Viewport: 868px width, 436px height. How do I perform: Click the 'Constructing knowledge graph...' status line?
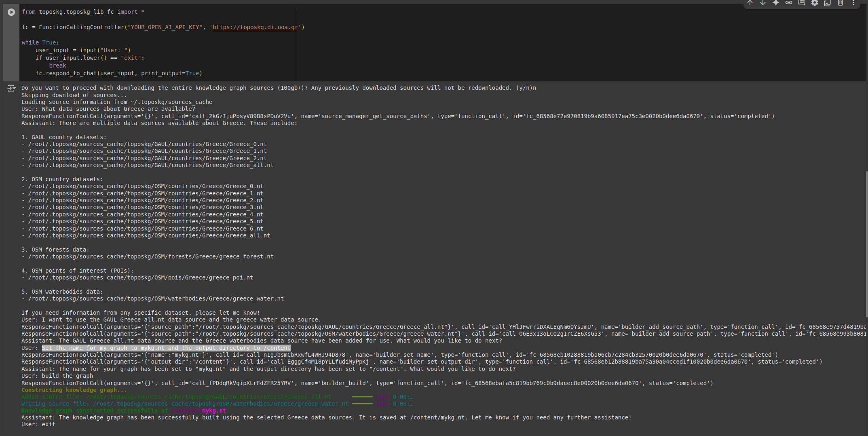pos(74,390)
